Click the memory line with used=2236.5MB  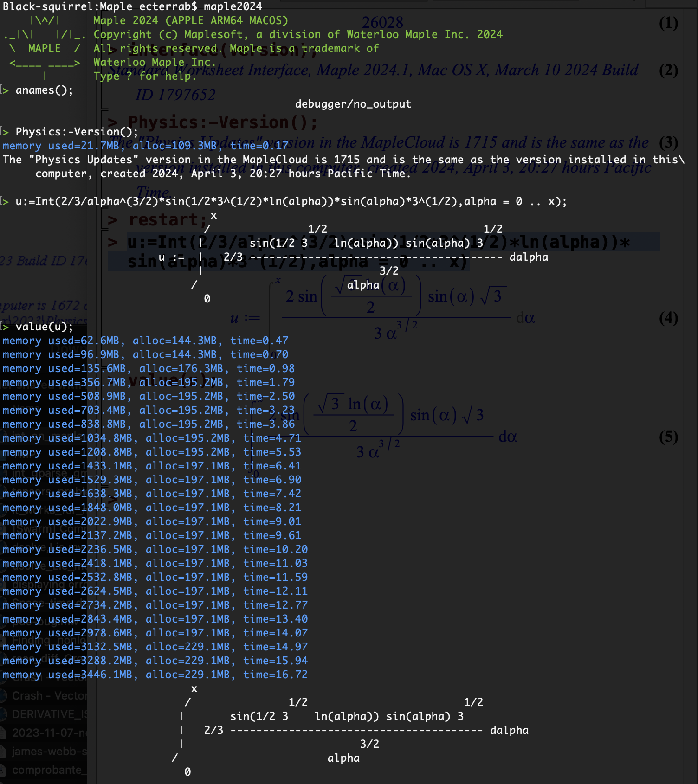click(155, 549)
